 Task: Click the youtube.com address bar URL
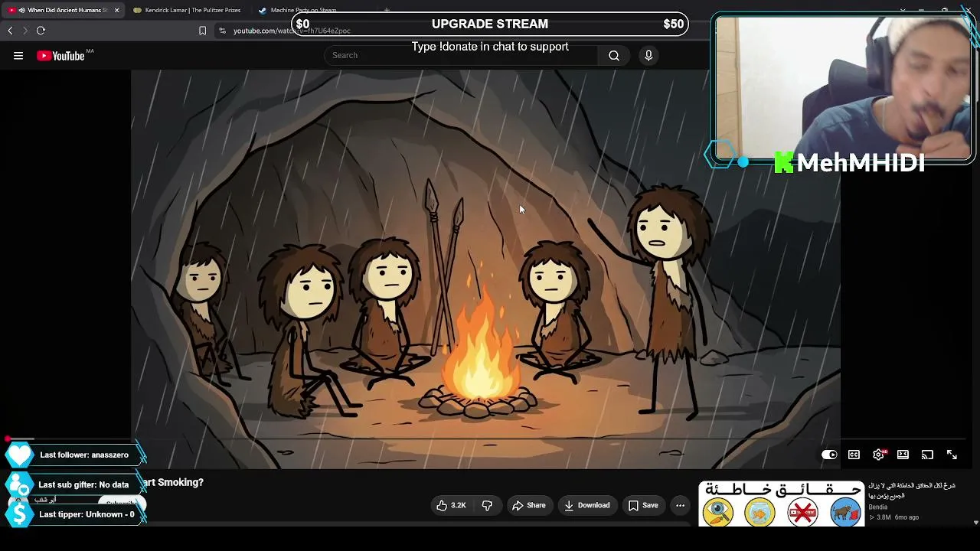(292, 31)
